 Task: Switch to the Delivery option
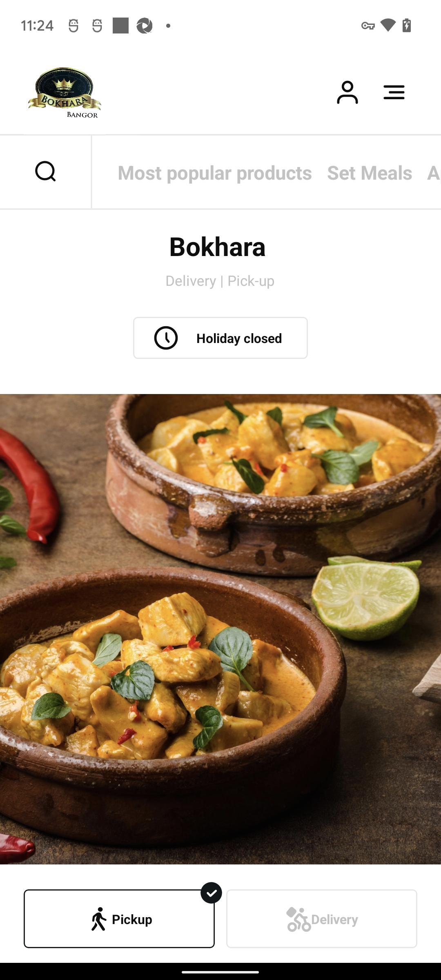tap(322, 919)
